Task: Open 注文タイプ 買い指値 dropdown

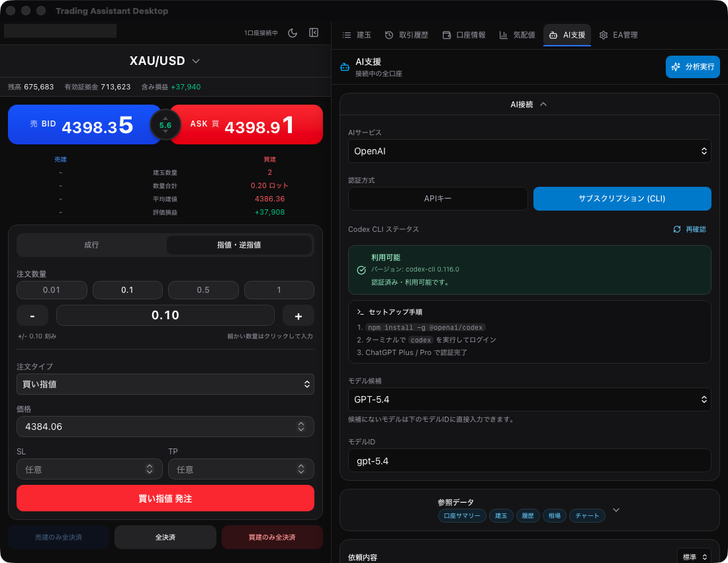Action: (165, 384)
